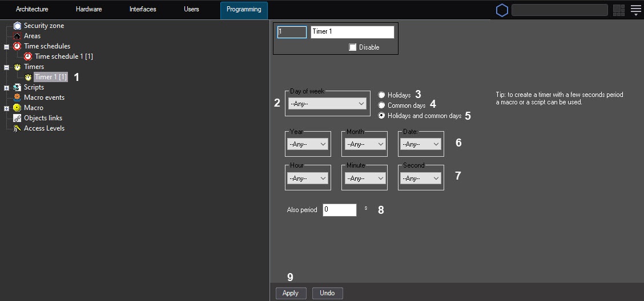Expand the Scripts tree node
644x301 pixels.
[7, 88]
